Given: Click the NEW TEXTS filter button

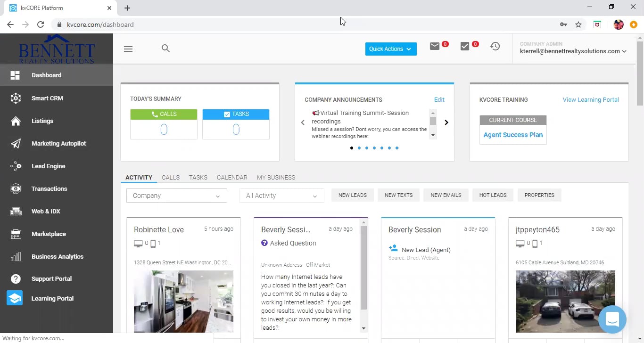Looking at the screenshot, I should (398, 195).
